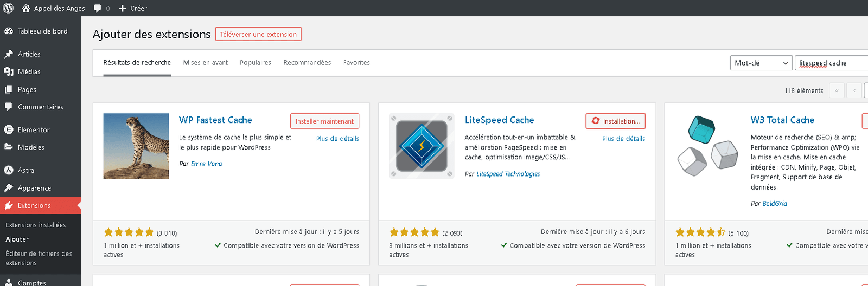Image resolution: width=868 pixels, height=286 pixels.
Task: Click the Pages icon in sidebar
Action: [9, 89]
